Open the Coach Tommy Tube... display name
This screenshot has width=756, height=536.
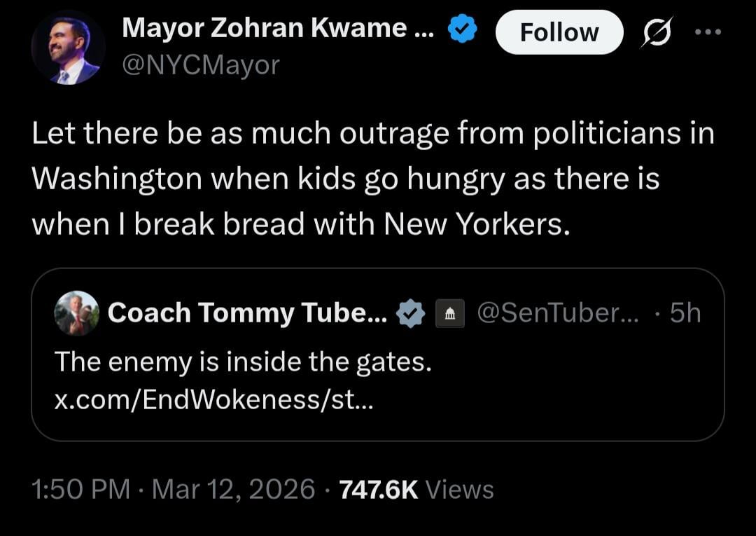pyautogui.click(x=247, y=313)
